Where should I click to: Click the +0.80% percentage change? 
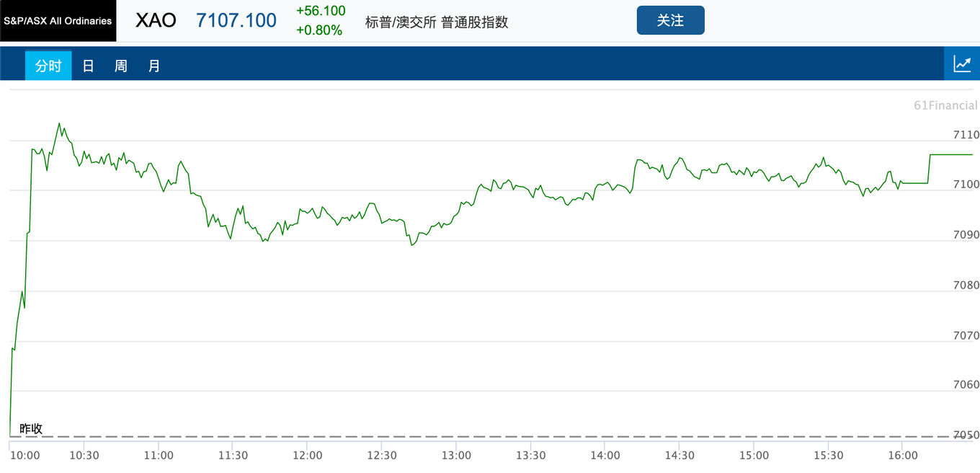319,30
